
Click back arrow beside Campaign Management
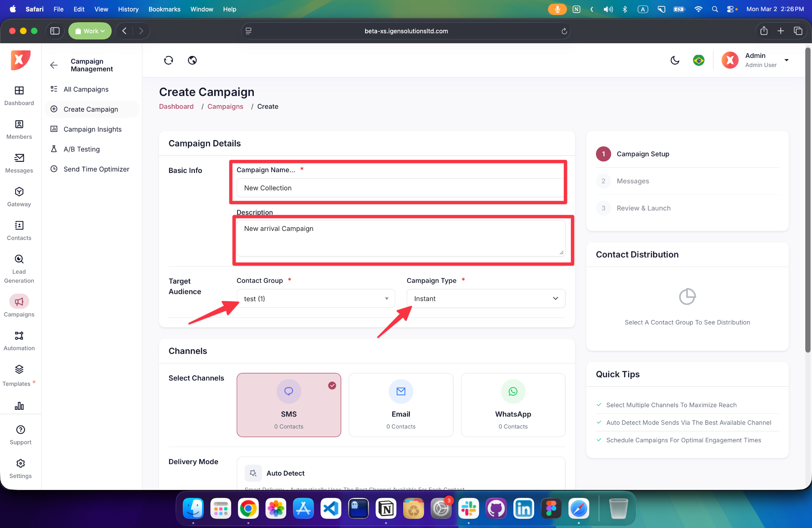(x=54, y=65)
